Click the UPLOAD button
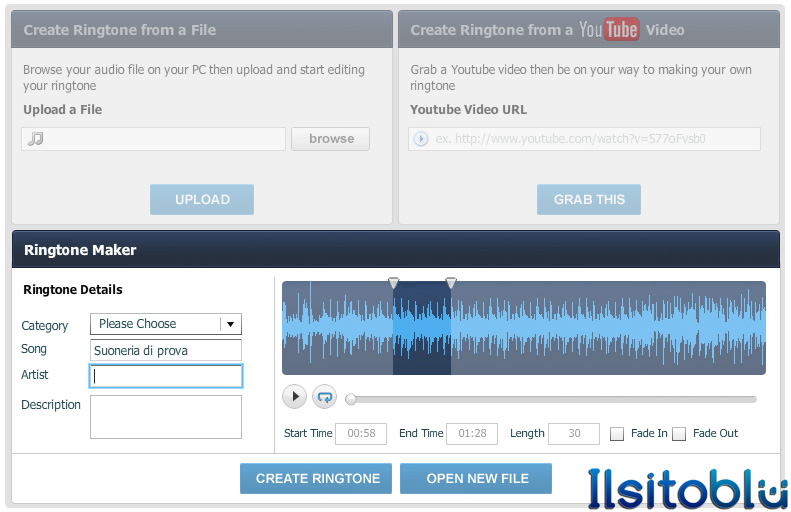 (202, 199)
